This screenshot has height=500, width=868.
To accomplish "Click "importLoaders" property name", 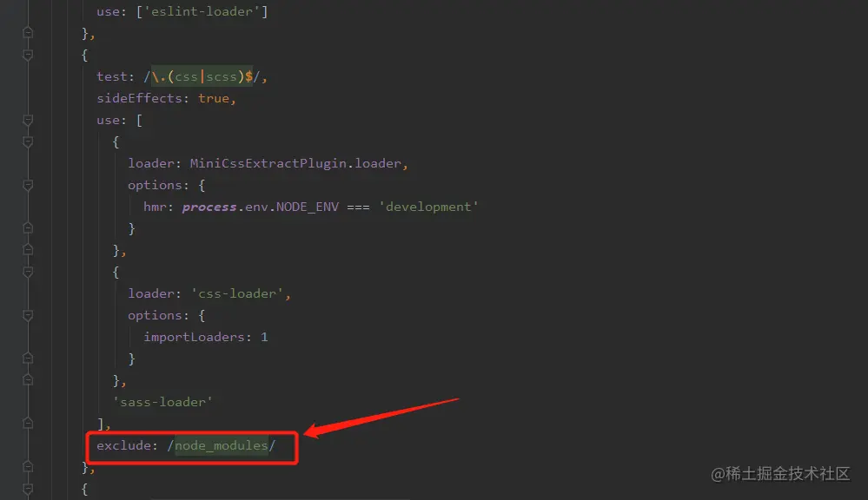I will 194,337.
